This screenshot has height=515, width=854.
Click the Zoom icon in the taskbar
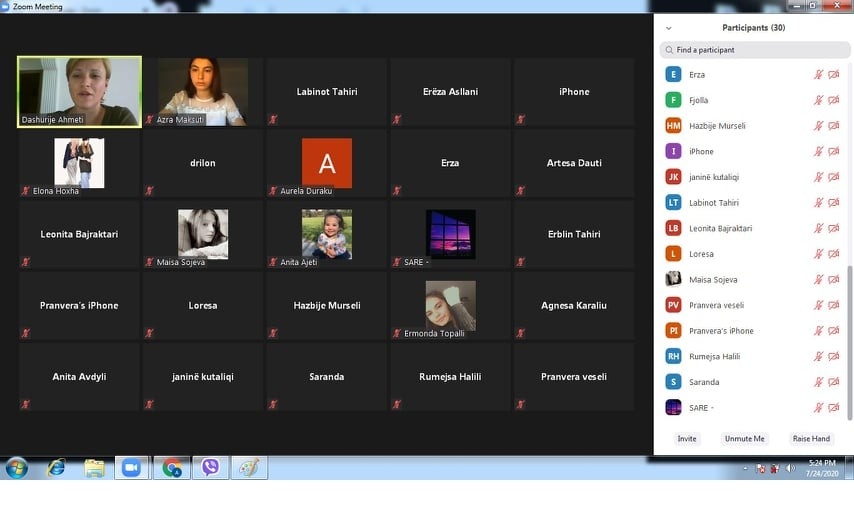click(x=131, y=467)
